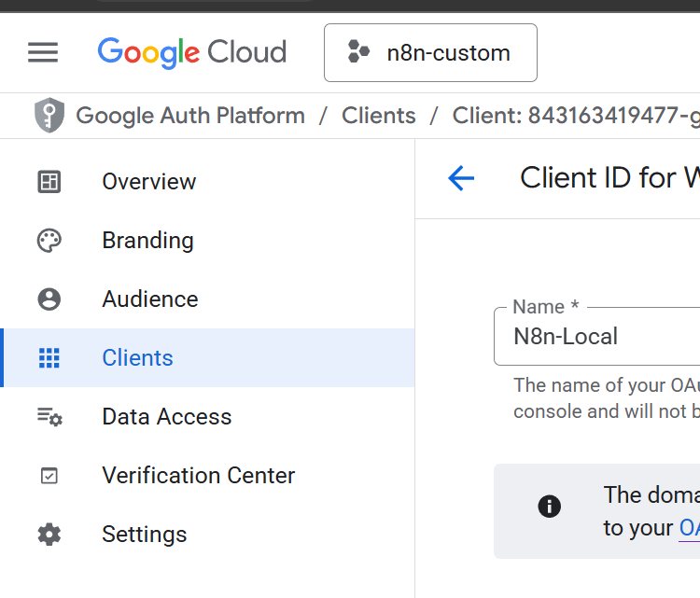Click the info icon in the notice

click(550, 507)
